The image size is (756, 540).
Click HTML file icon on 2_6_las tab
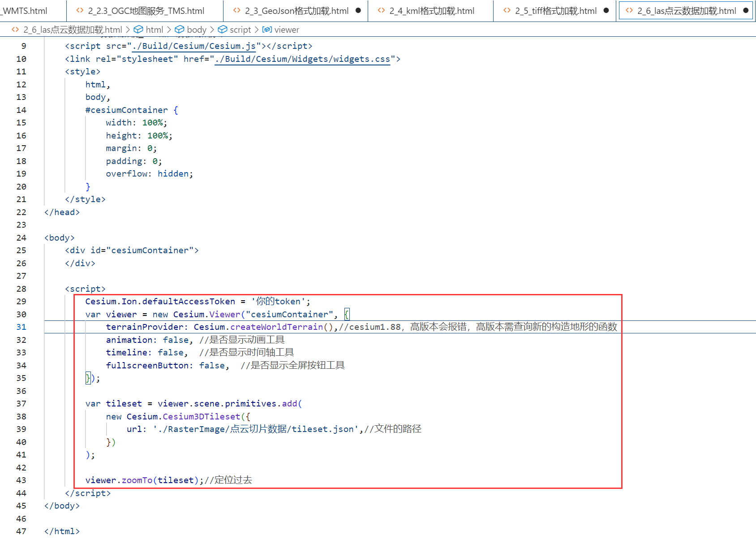(x=629, y=10)
